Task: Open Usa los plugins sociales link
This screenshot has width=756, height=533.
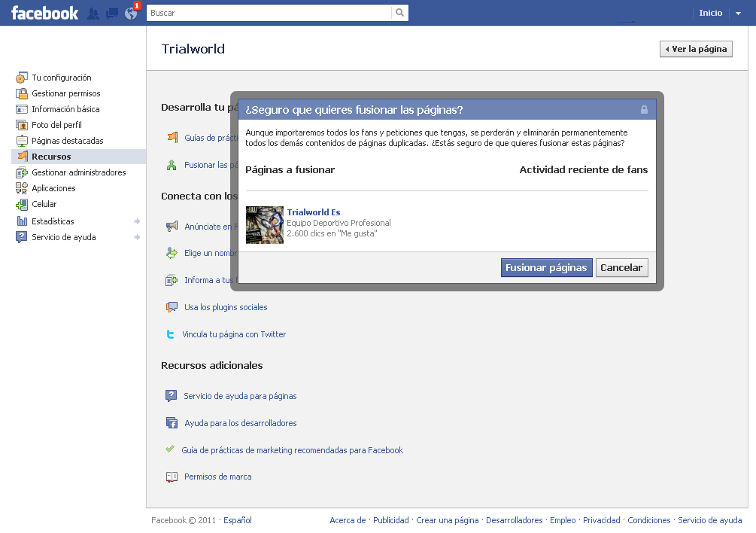Action: click(x=226, y=307)
